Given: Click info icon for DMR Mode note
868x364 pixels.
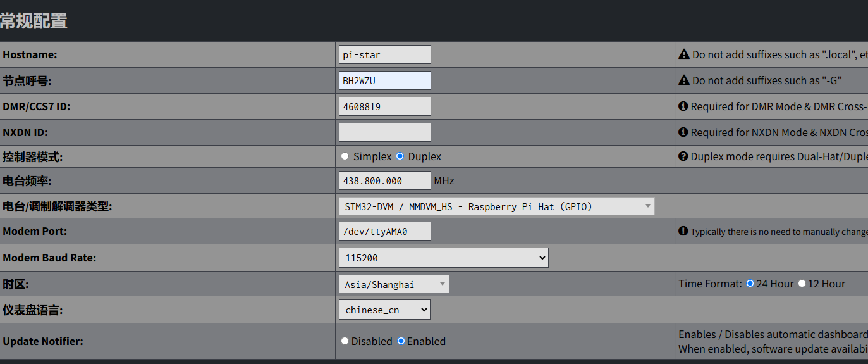Looking at the screenshot, I should (683, 106).
